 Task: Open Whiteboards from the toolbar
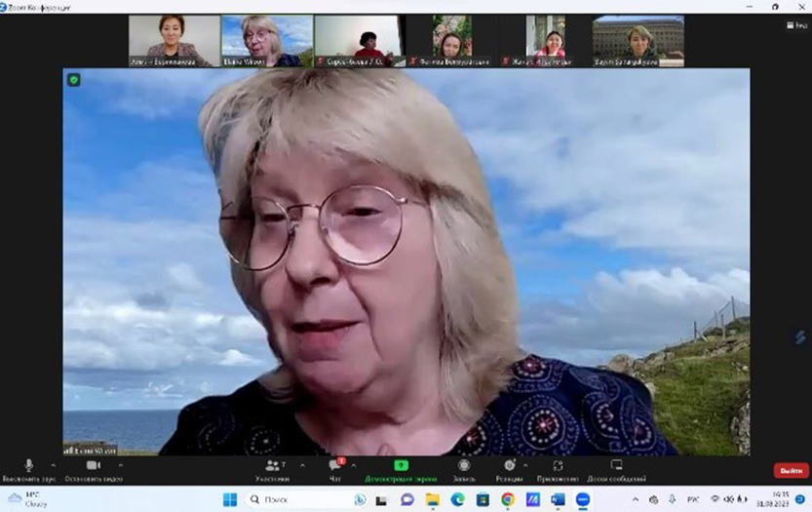(x=616, y=466)
